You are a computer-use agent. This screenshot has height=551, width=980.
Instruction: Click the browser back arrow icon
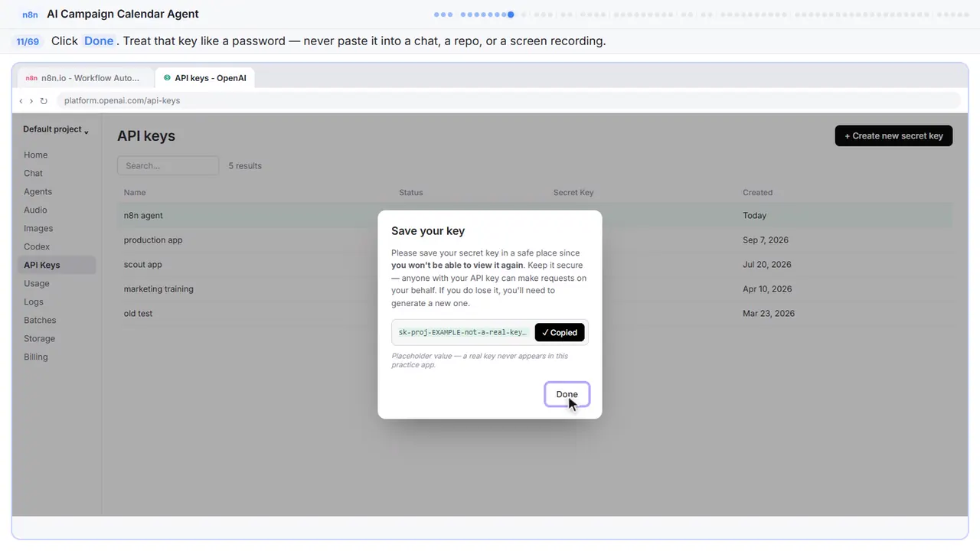21,101
